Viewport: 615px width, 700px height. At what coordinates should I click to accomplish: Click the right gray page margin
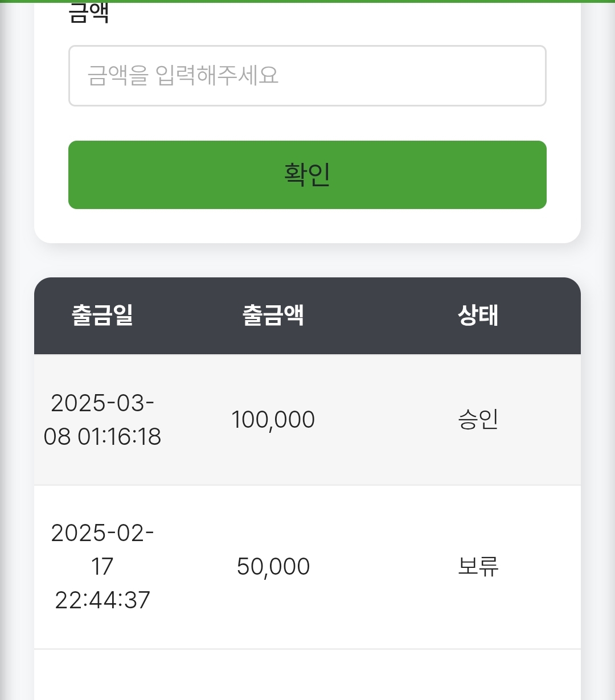click(598, 399)
